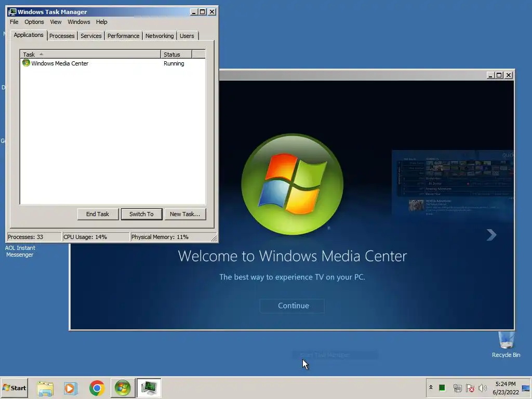Maximize the Task Manager window
532x399 pixels.
(203, 12)
